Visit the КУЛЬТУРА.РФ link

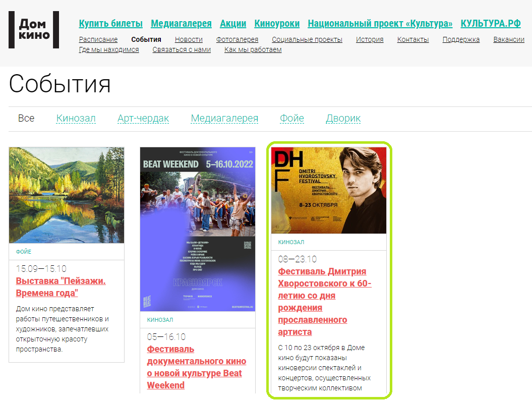490,24
